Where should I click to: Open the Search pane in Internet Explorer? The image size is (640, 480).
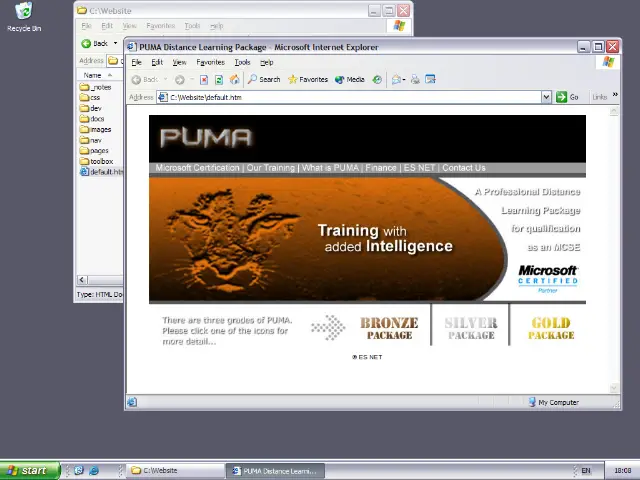264,80
